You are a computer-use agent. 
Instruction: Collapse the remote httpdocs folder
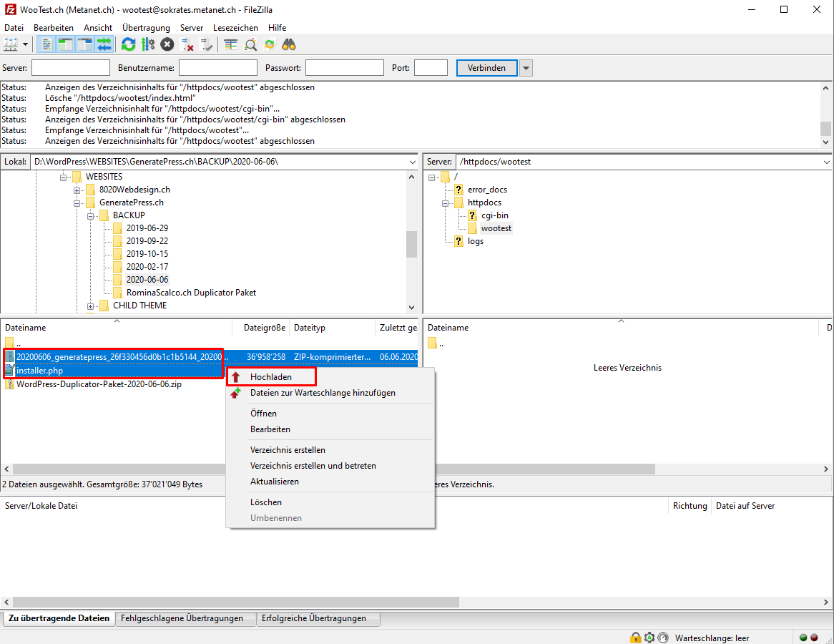click(445, 203)
